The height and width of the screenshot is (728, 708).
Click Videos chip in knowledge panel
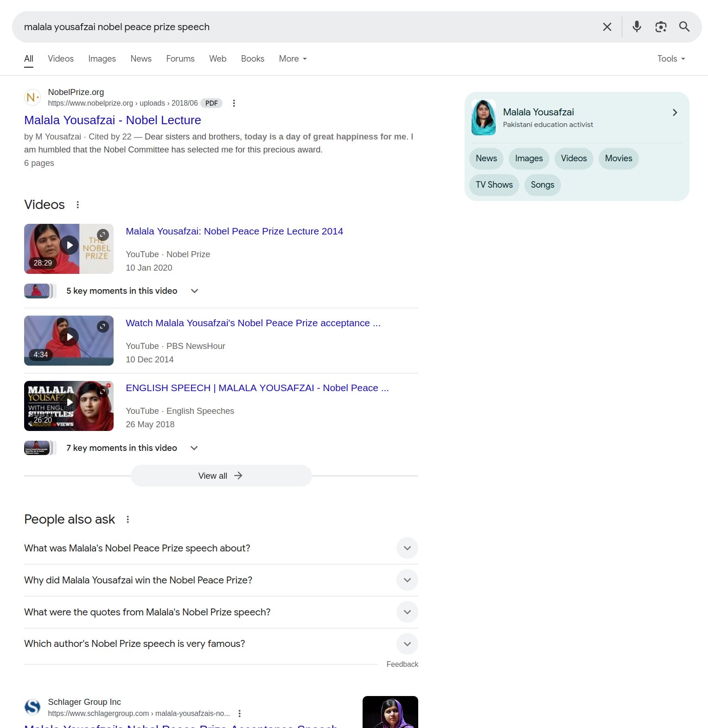point(574,158)
